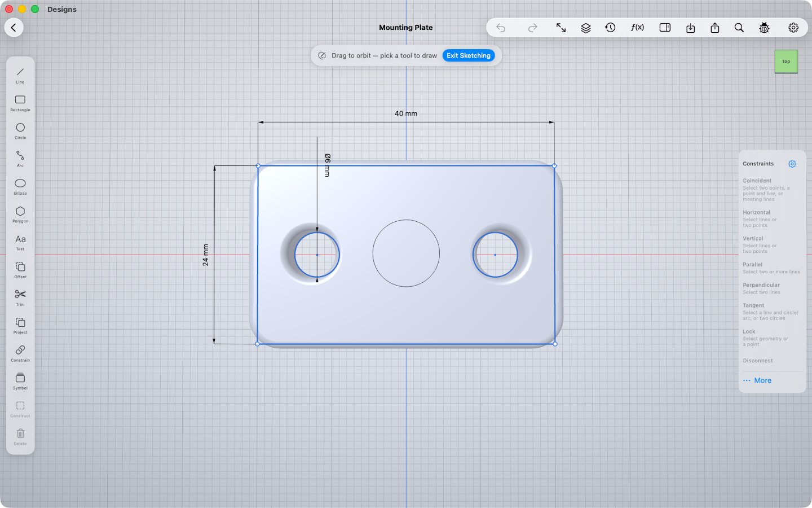
Task: Select the Text tool
Action: point(20,242)
